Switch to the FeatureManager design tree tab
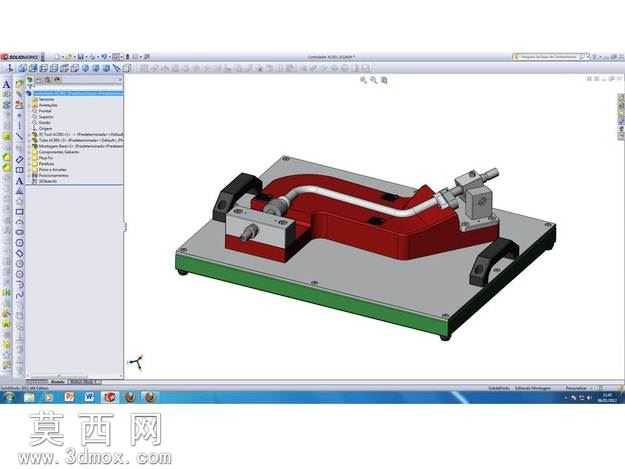 click(30, 80)
